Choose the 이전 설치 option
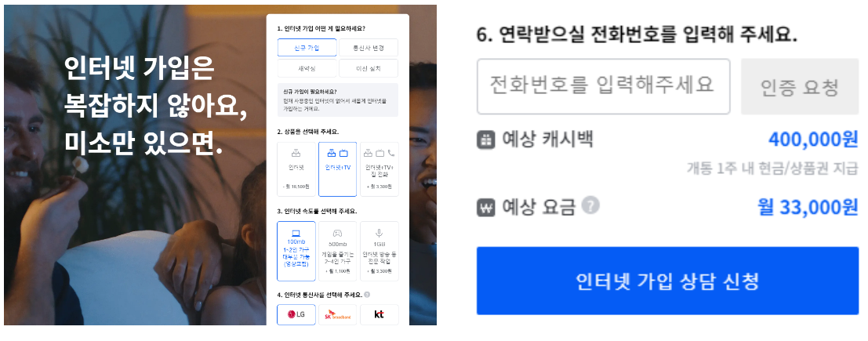Image resolution: width=868 pixels, height=341 pixels. click(369, 68)
